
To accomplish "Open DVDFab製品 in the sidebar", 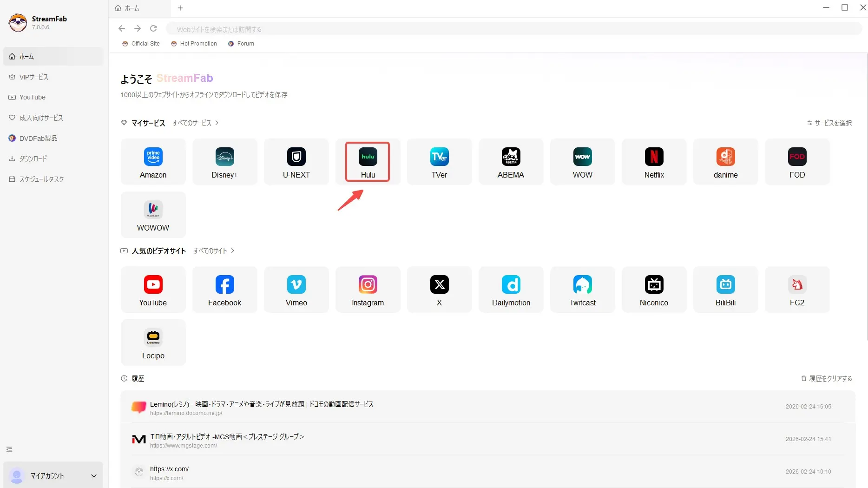I will pos(53,138).
